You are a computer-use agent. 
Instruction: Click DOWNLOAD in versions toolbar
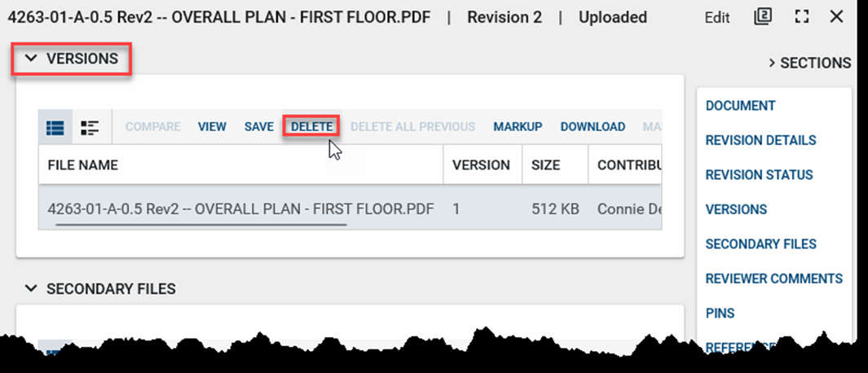click(x=593, y=127)
